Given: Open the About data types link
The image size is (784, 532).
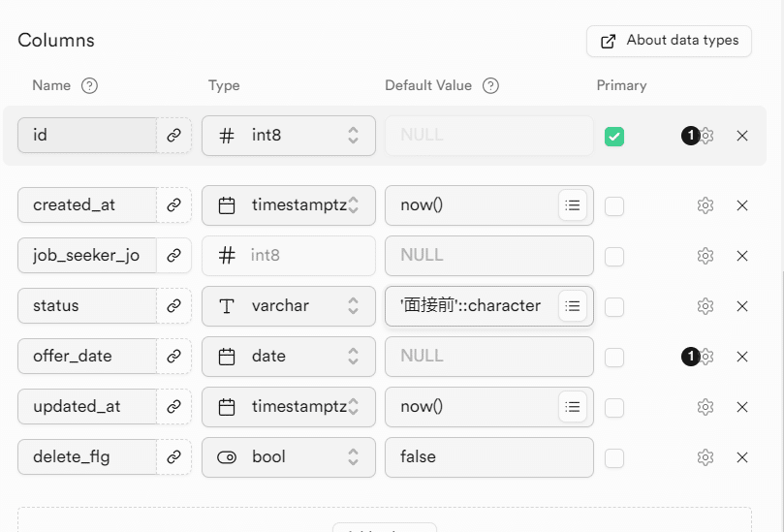Looking at the screenshot, I should [x=669, y=41].
